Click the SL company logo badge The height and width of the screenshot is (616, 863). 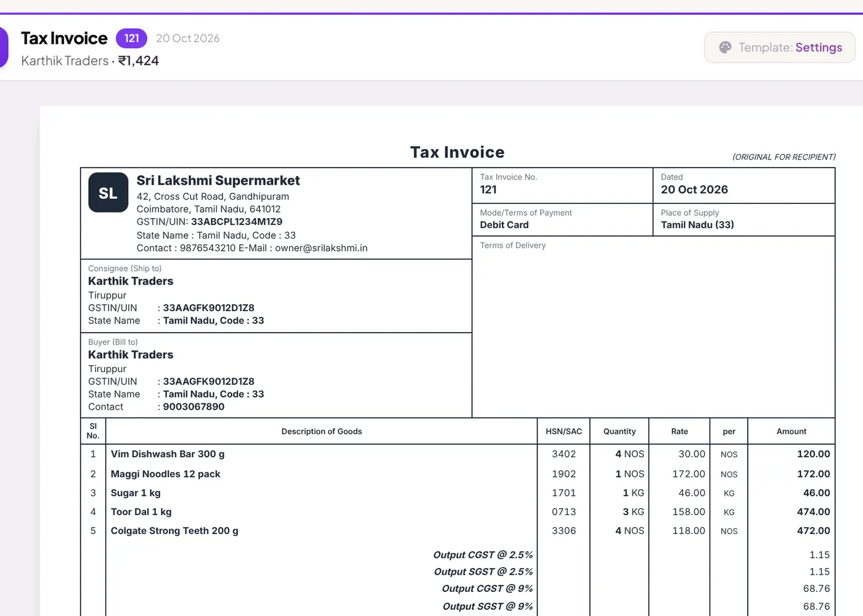click(108, 192)
